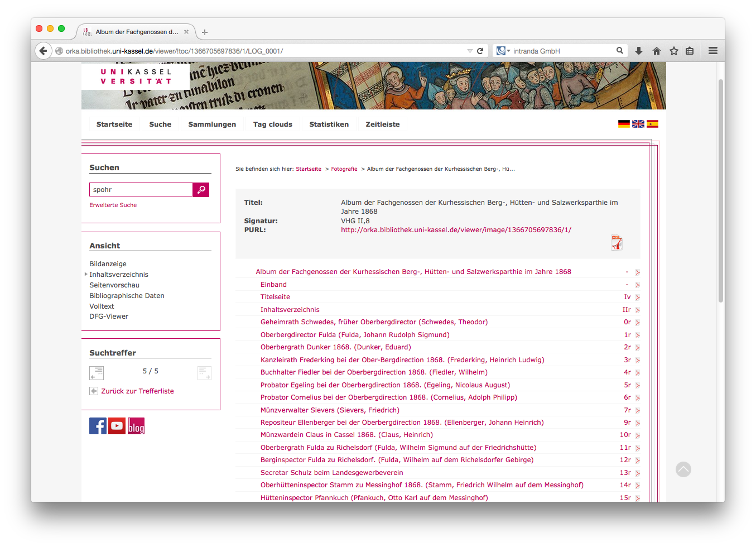
Task: Click the arrow icon on the Einband row
Action: (x=637, y=285)
